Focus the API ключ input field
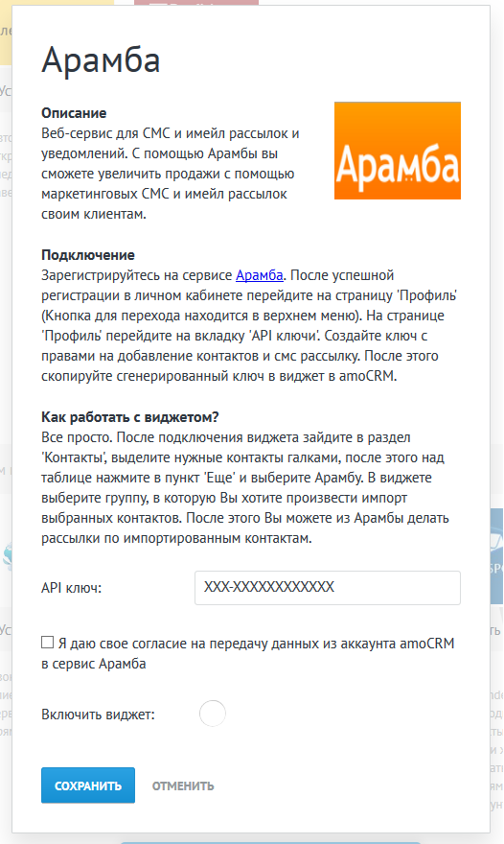The image size is (504, 844). [327, 587]
